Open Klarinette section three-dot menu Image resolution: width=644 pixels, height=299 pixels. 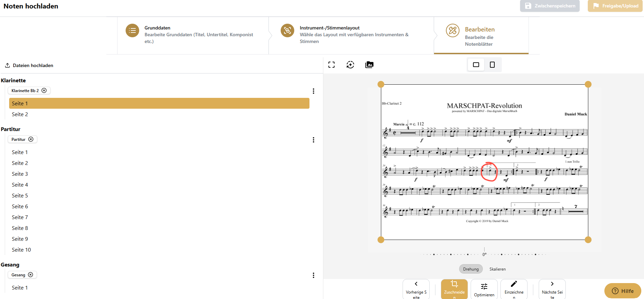pos(314,91)
